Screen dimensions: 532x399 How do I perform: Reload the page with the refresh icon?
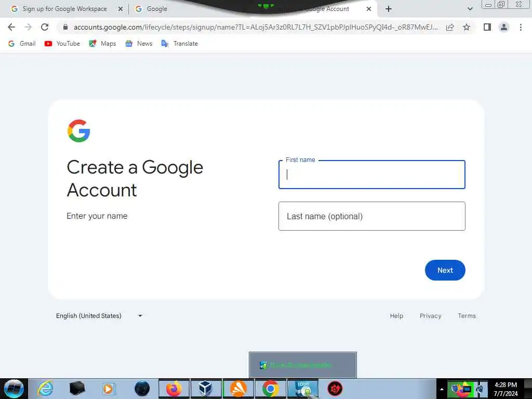[45, 27]
